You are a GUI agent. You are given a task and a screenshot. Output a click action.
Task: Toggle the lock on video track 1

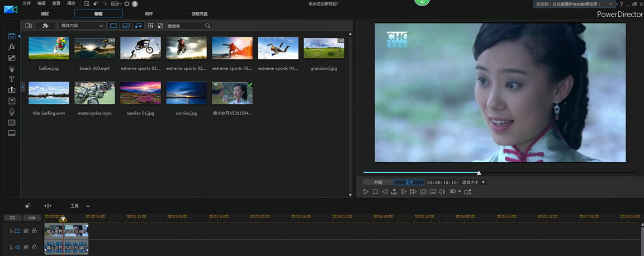(34, 231)
